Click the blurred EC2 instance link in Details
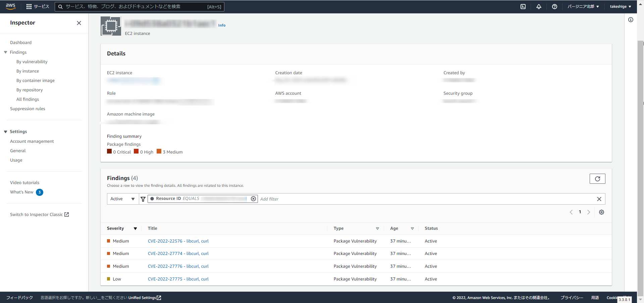Viewport: 644px width, 303px height. pyautogui.click(x=133, y=80)
